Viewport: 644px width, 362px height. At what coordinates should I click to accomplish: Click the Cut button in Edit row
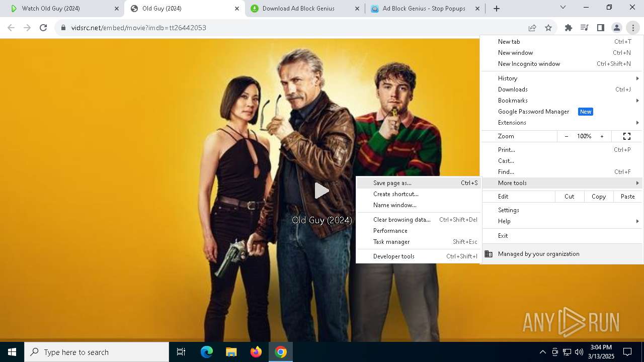tap(570, 197)
